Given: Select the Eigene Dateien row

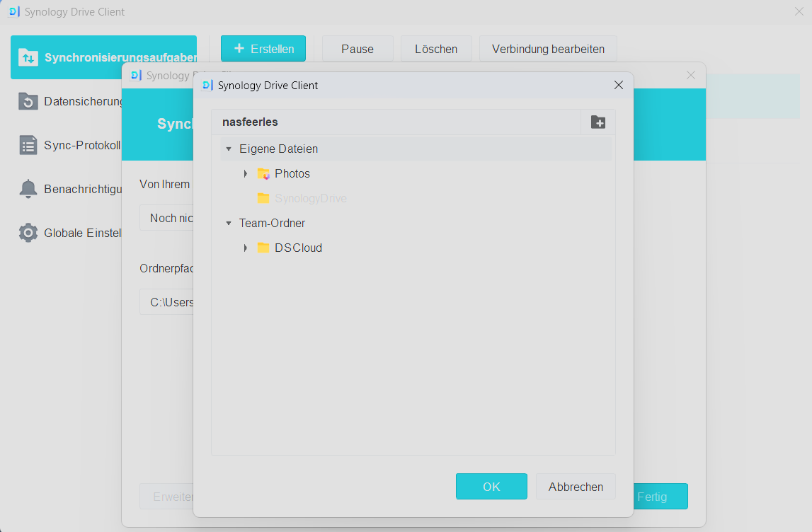Looking at the screenshot, I should [x=416, y=149].
